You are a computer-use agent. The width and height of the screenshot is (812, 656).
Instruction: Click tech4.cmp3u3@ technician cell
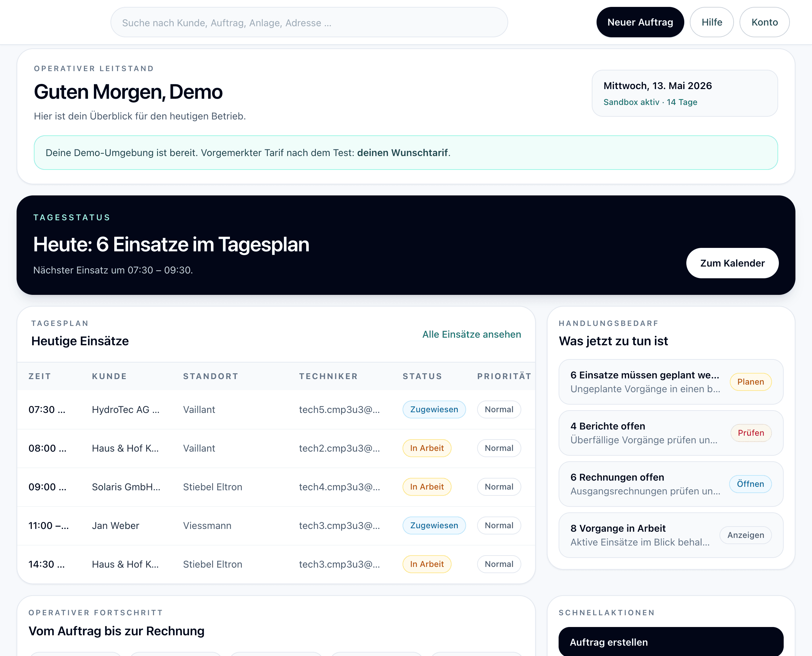(x=339, y=487)
